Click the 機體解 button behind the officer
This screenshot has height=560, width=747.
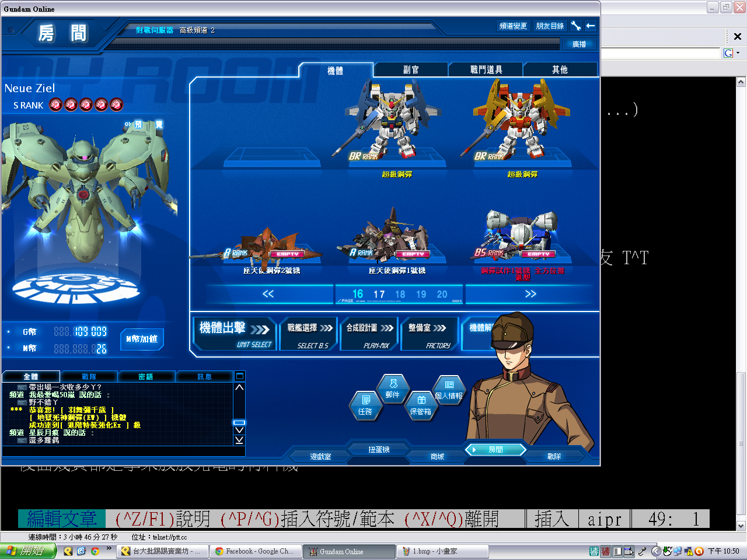point(479,334)
